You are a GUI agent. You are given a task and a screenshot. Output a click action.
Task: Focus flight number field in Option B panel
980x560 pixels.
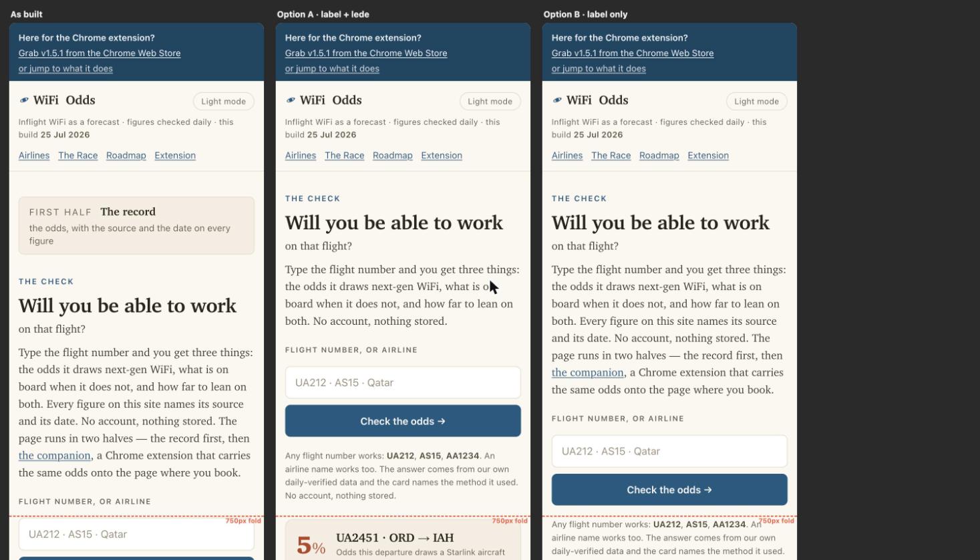(669, 451)
